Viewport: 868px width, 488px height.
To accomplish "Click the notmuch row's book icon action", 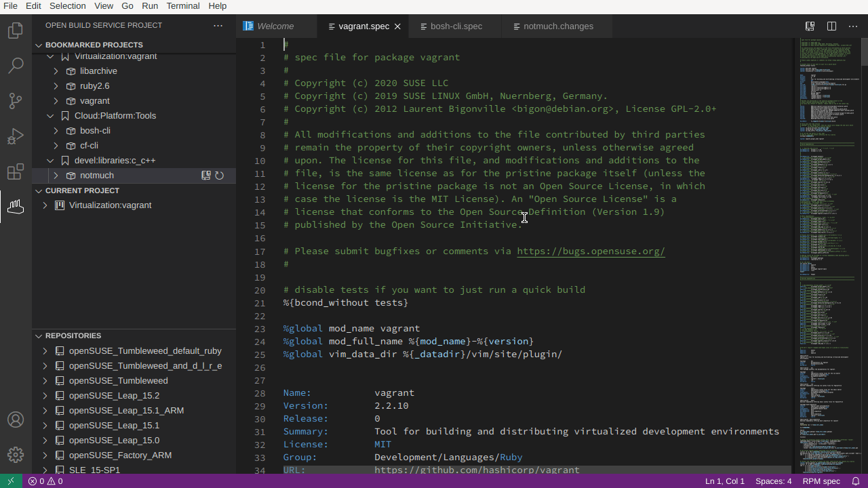I will click(x=206, y=176).
